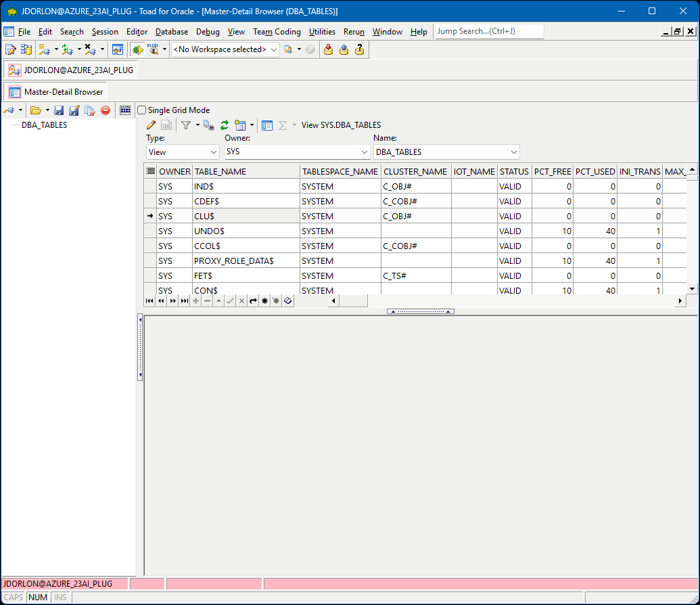
Task: Toggle Single Grid Mode checkbox
Action: (x=142, y=110)
